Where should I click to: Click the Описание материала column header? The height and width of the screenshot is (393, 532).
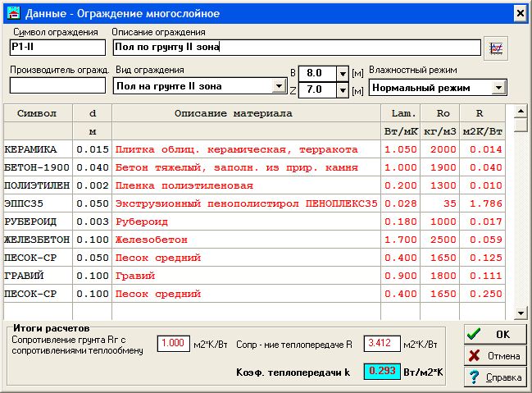click(246, 113)
